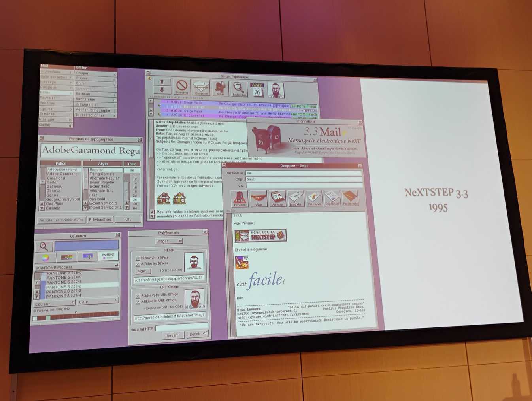Click Annuler les modifications button
532x401 pixels.
click(x=61, y=220)
